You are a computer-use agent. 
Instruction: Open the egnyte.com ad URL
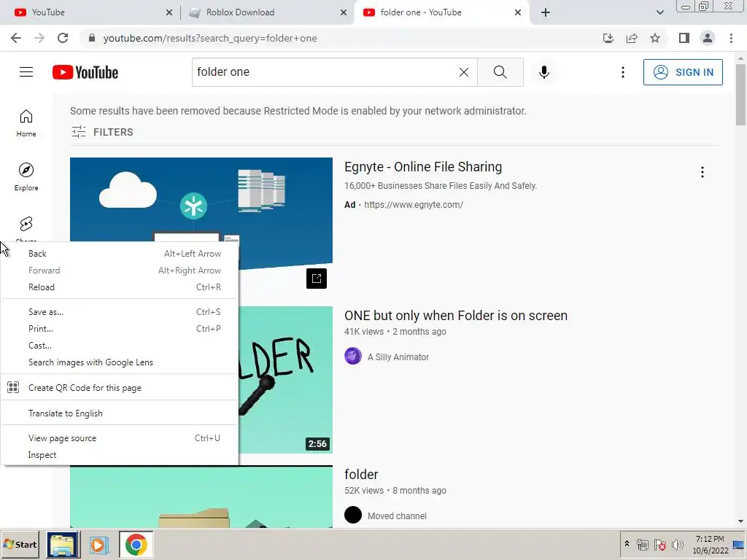coord(414,205)
